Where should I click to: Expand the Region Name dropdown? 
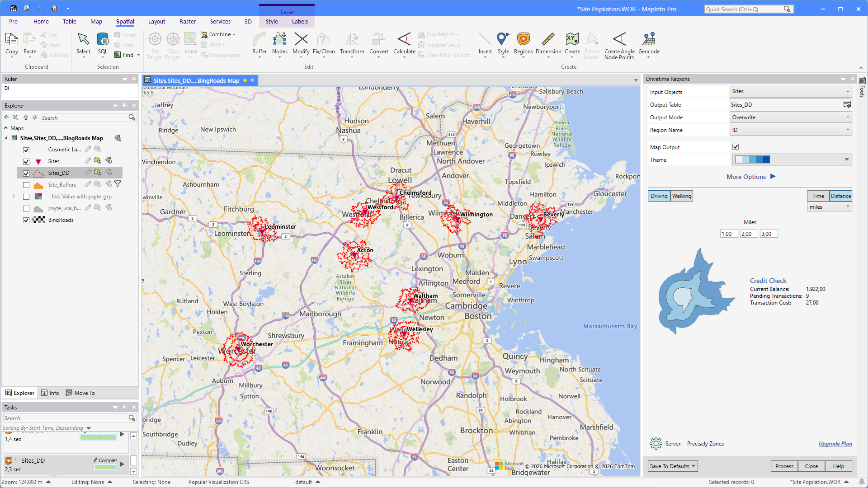(x=791, y=130)
